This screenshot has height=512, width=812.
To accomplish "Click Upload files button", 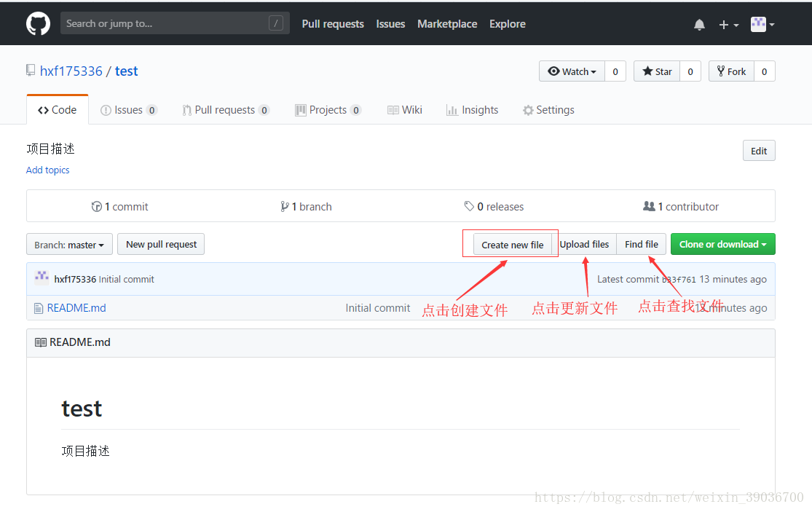I will [x=584, y=245].
